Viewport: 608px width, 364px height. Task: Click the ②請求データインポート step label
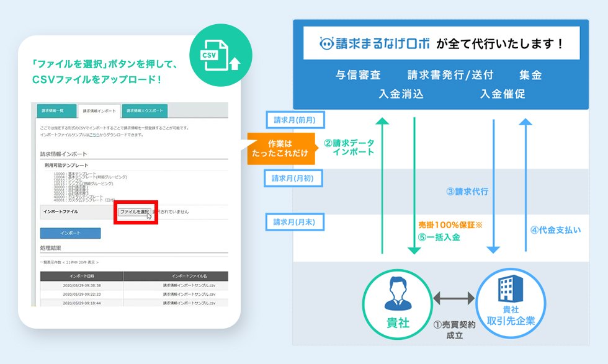click(349, 148)
